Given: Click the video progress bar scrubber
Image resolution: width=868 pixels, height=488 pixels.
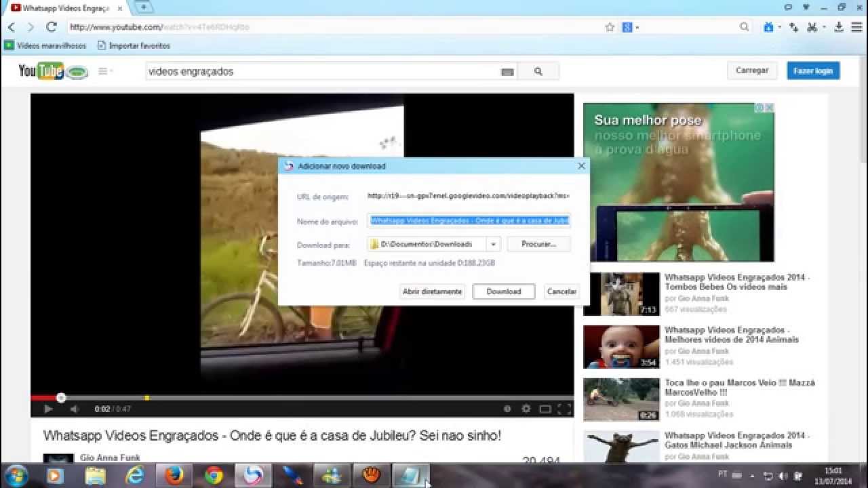Looking at the screenshot, I should (61, 398).
